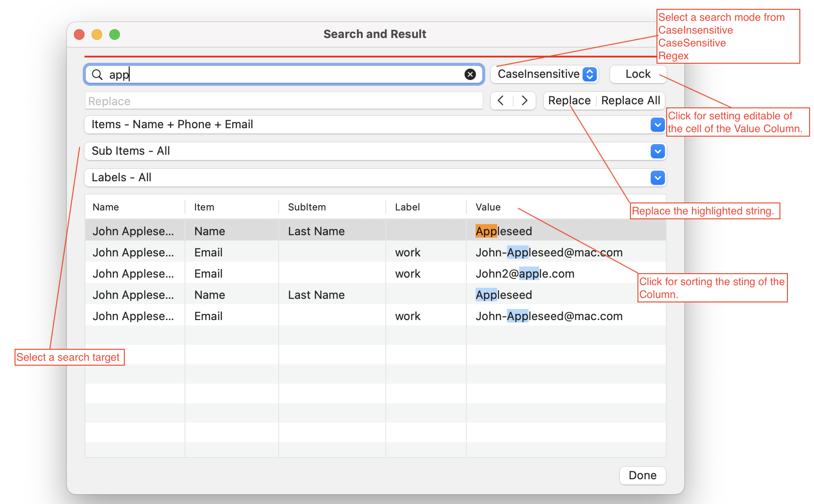
Task: Expand the Items - Name + Phone + Email dropdown
Action: pos(657,125)
